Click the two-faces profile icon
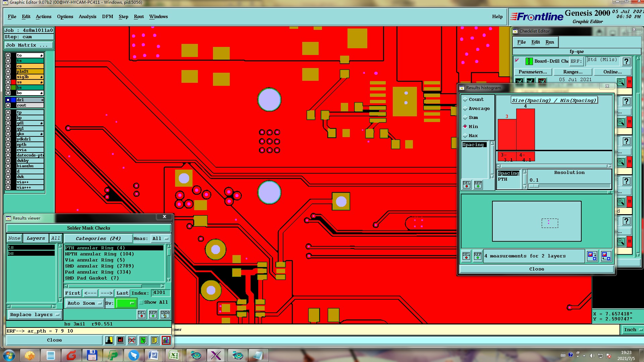 click(109, 340)
